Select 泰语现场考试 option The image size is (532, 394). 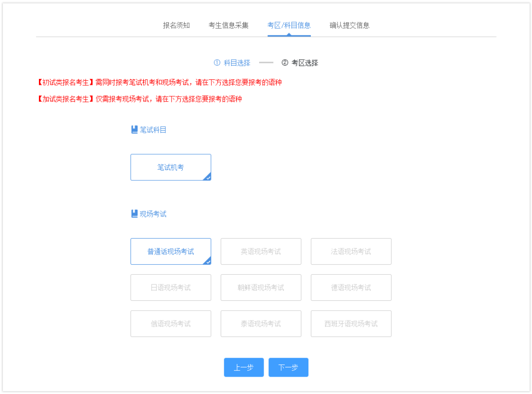click(x=261, y=323)
